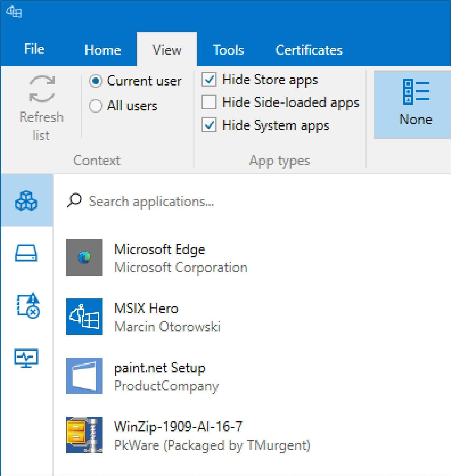Image resolution: width=451 pixels, height=476 pixels.
Task: Click the Marcin Otorowski publisher text
Action: pos(167,327)
